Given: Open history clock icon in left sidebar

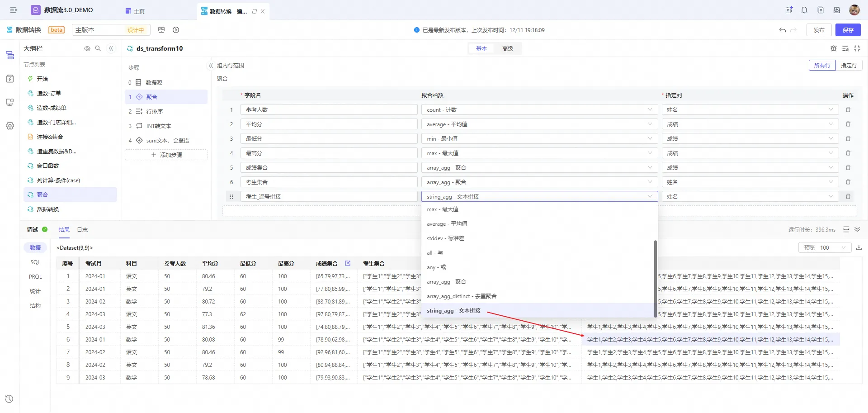Looking at the screenshot, I should coord(9,399).
